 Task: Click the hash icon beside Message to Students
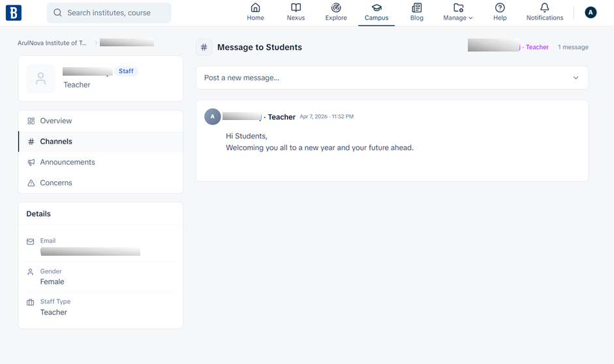204,47
